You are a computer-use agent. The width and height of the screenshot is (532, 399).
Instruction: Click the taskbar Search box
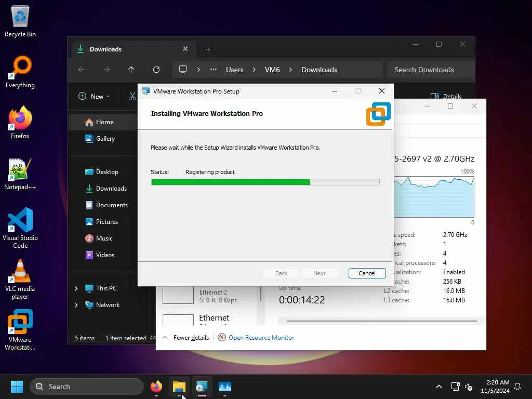(x=87, y=387)
